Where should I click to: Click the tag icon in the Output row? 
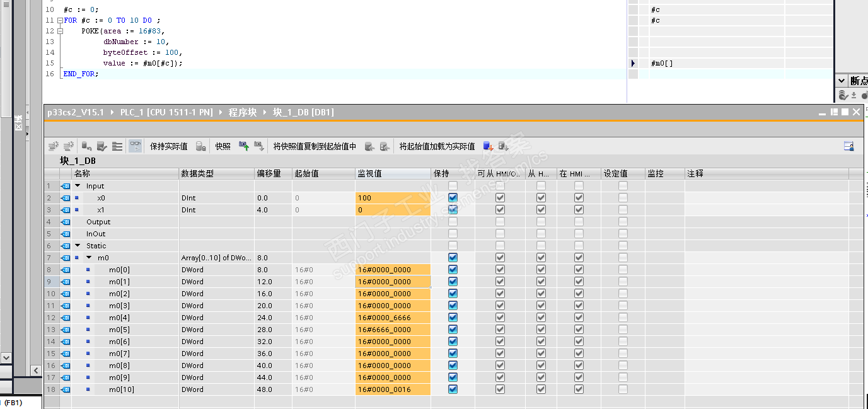pos(66,222)
